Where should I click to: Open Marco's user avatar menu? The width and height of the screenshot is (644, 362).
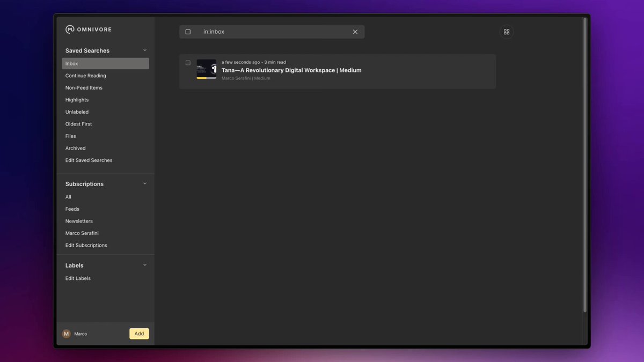[x=67, y=334]
